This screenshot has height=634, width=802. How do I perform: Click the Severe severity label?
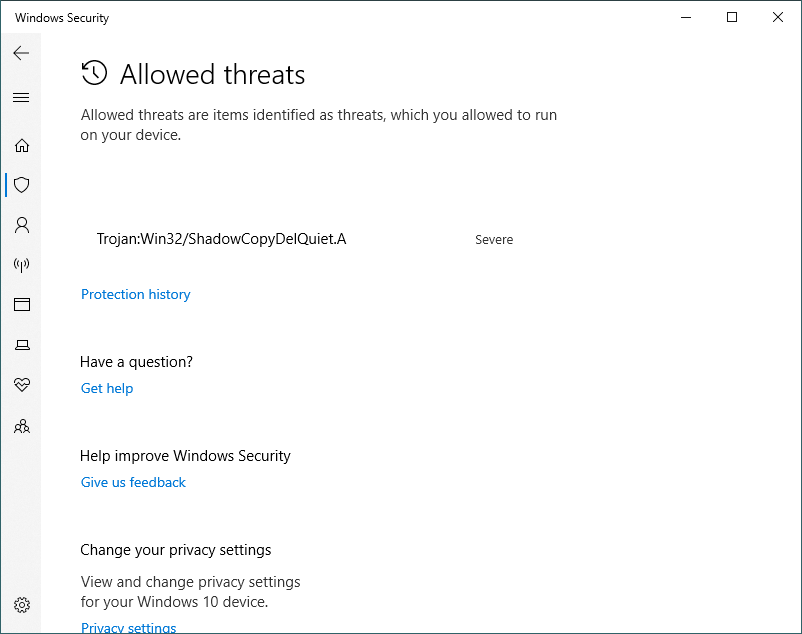494,239
